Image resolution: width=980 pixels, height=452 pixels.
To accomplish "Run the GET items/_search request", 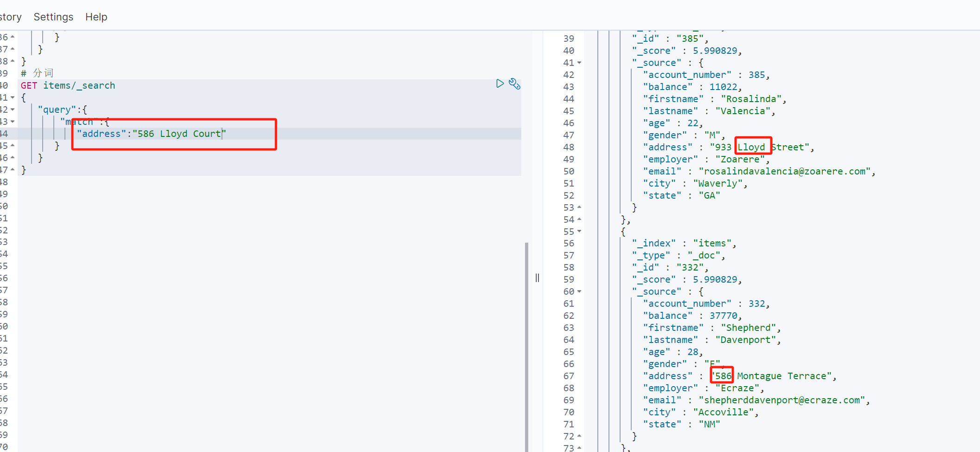I will tap(500, 84).
